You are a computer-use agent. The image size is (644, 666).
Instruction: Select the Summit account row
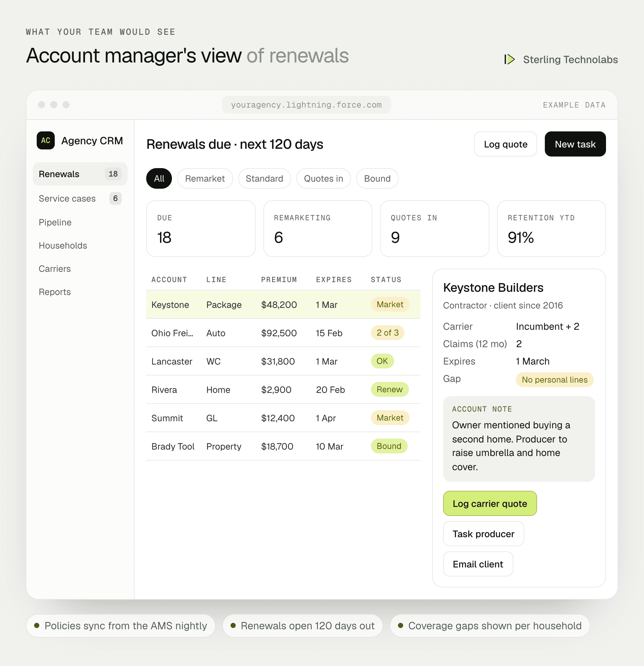(283, 418)
